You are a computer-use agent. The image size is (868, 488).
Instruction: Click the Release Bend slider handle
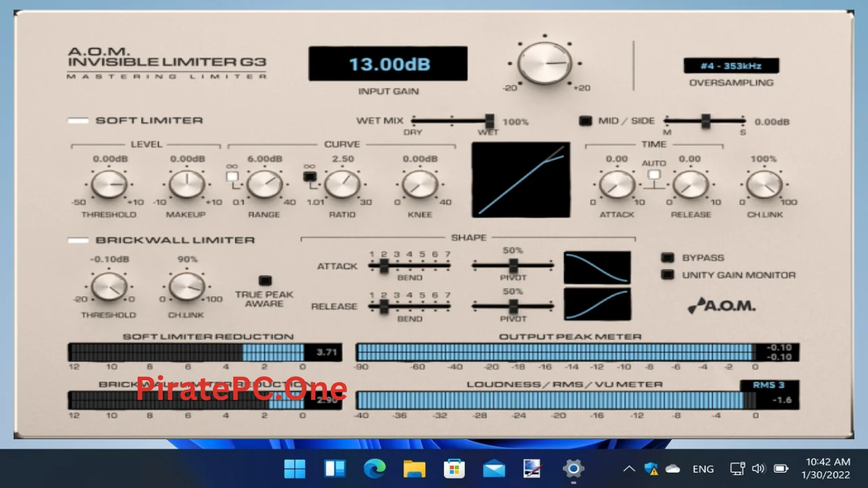tap(384, 306)
